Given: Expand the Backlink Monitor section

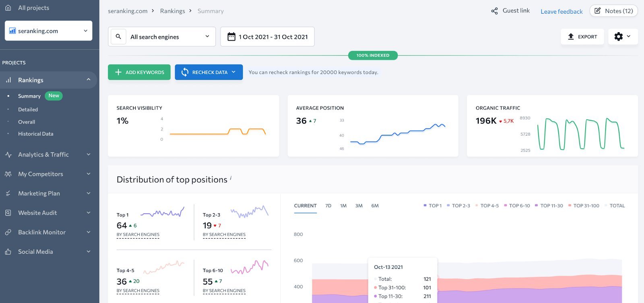Looking at the screenshot, I should click(89, 232).
